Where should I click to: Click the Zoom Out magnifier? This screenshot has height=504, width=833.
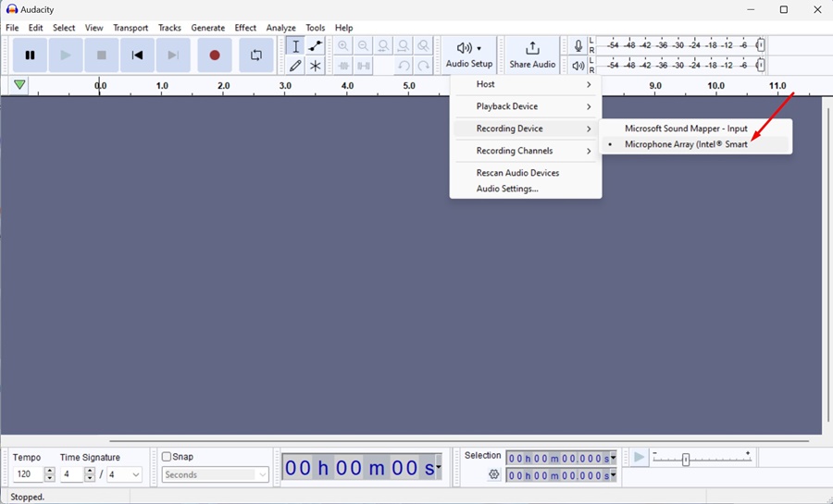364,46
